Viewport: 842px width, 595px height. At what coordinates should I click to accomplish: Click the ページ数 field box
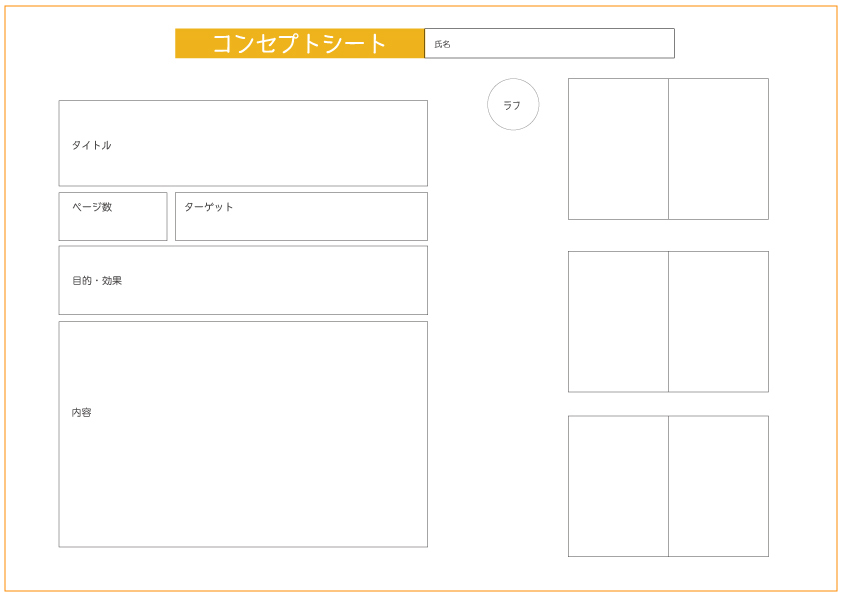pyautogui.click(x=113, y=216)
